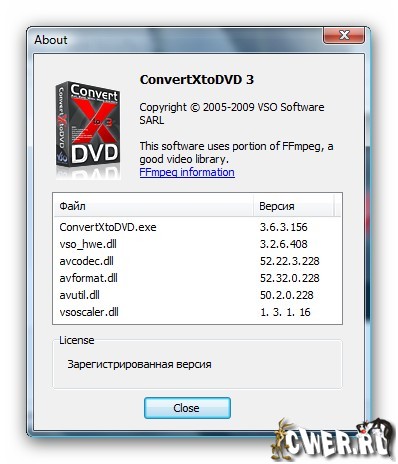Click the cwer.ru watermark logo
The image size is (398, 464).
(x=333, y=439)
